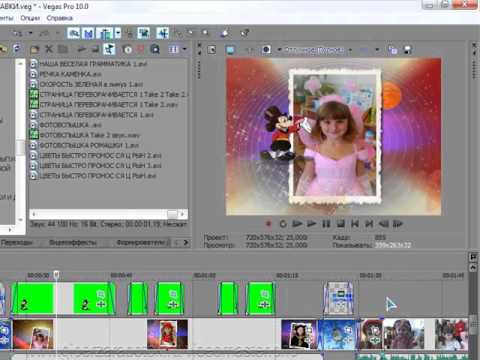The image size is (480, 360).
Task: Toggle Enable Snapping in main toolbar
Action: [74, 33]
